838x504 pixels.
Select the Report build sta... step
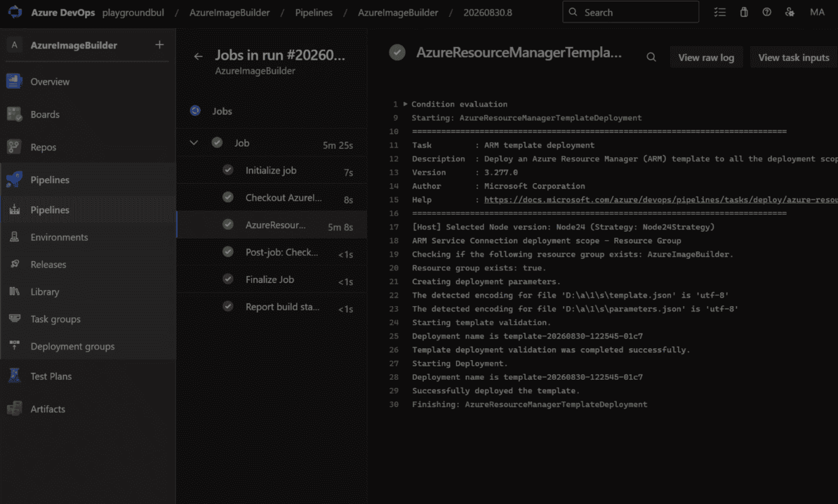coord(272,307)
